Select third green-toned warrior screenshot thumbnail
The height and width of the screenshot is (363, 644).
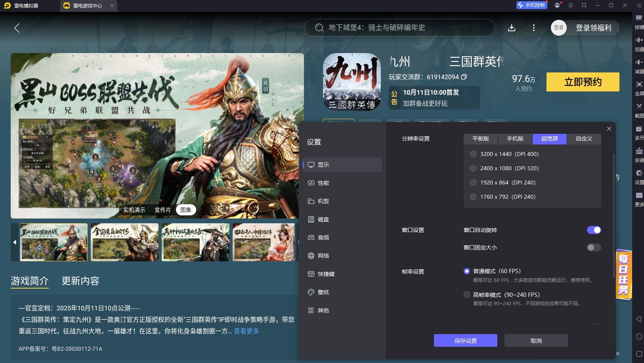tap(195, 242)
